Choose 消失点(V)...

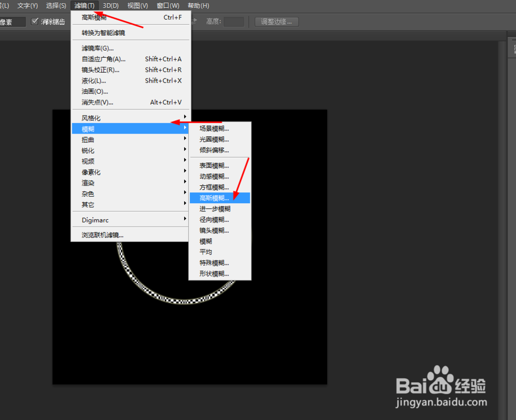[x=131, y=102]
